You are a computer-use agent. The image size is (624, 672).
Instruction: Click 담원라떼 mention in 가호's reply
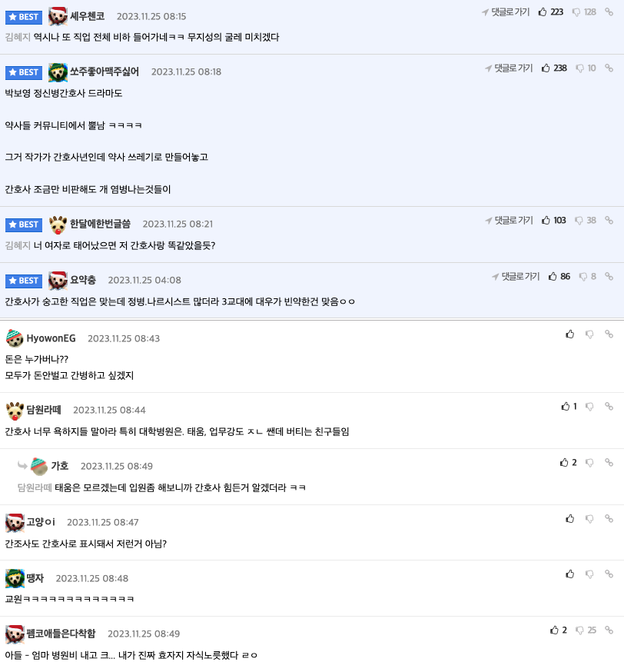coord(35,487)
